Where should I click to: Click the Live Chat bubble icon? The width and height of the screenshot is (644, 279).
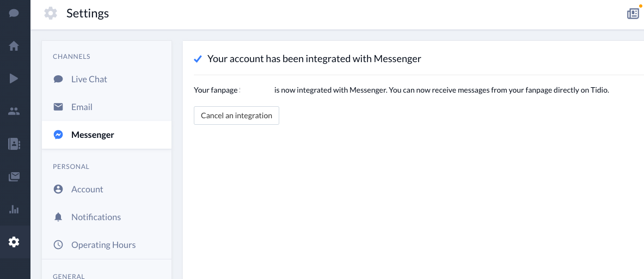pyautogui.click(x=58, y=79)
